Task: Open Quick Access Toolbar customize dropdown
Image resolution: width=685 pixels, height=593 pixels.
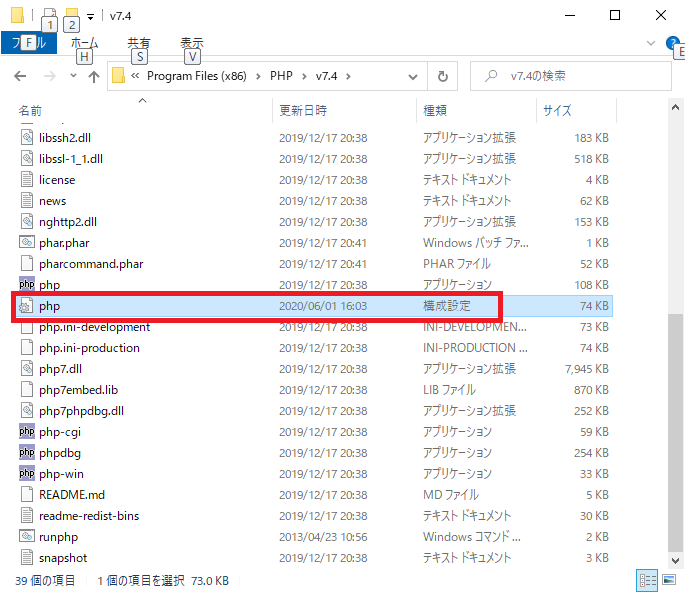Action: click(90, 17)
